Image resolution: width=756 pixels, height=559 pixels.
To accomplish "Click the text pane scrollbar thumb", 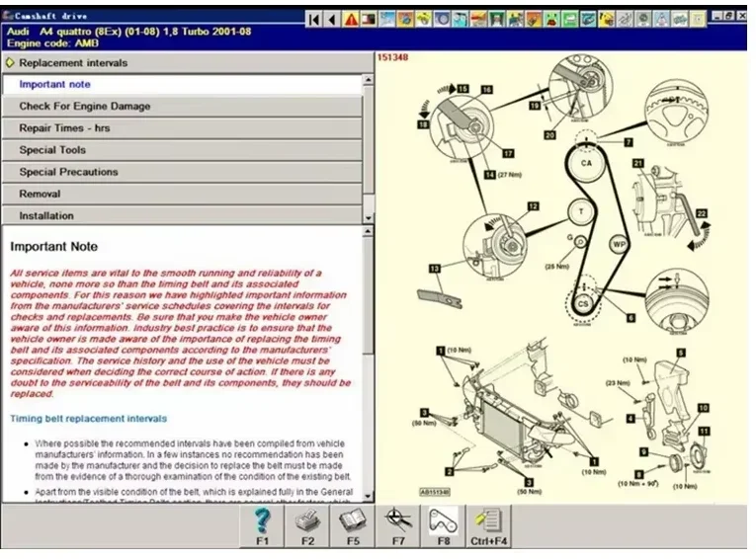I will pos(369,296).
